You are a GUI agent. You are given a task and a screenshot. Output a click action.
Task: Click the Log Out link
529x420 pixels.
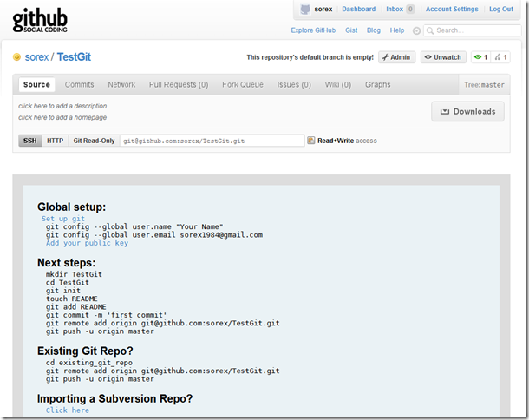click(x=501, y=10)
